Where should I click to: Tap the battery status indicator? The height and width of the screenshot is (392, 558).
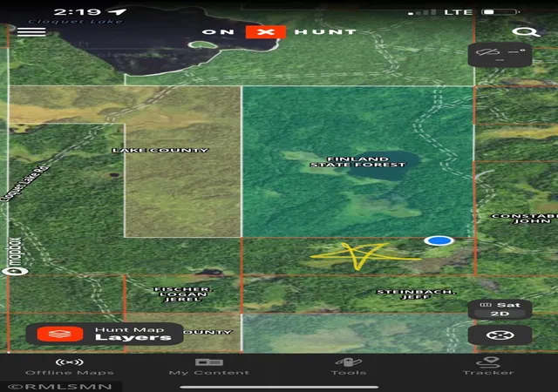(500, 11)
